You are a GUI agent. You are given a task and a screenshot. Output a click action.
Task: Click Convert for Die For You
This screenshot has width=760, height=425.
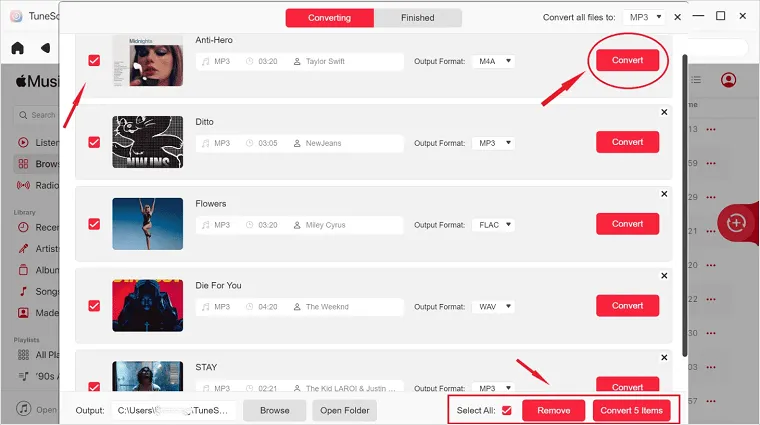(x=627, y=306)
